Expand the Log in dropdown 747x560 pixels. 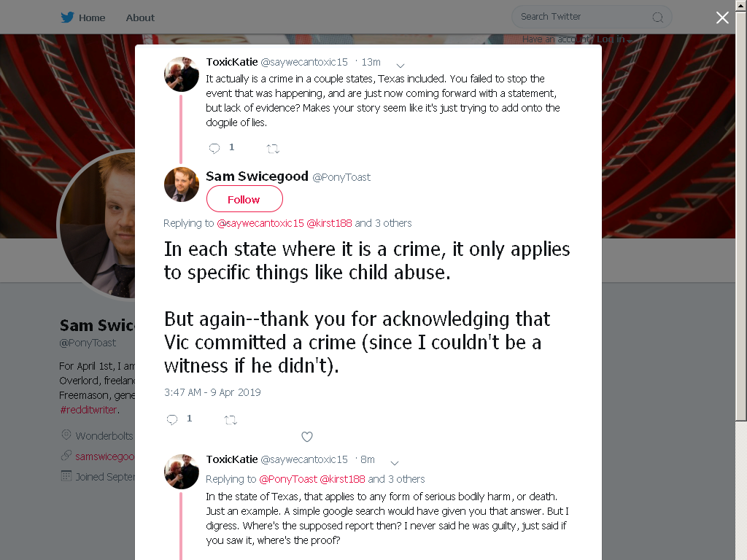(614, 39)
